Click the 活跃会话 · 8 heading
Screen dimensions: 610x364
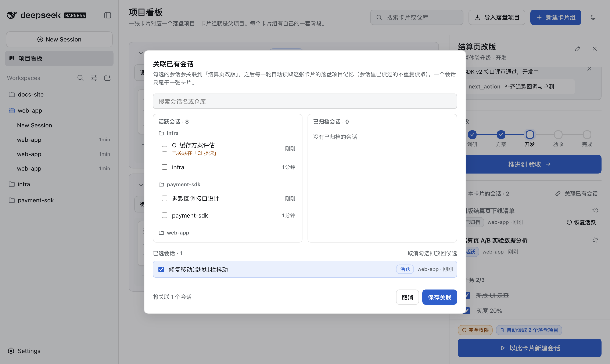click(x=173, y=122)
